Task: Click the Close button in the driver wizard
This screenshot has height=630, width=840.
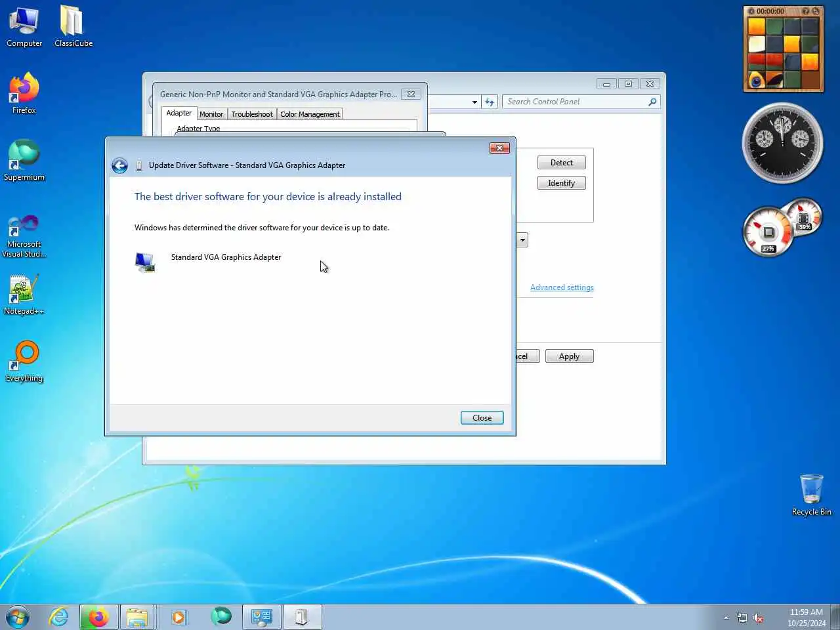Action: coord(482,418)
